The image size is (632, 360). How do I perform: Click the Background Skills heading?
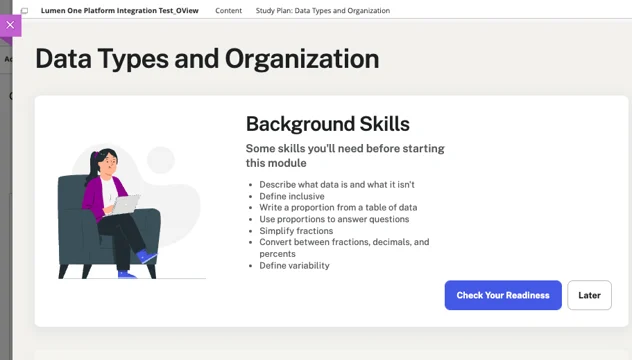click(x=328, y=124)
